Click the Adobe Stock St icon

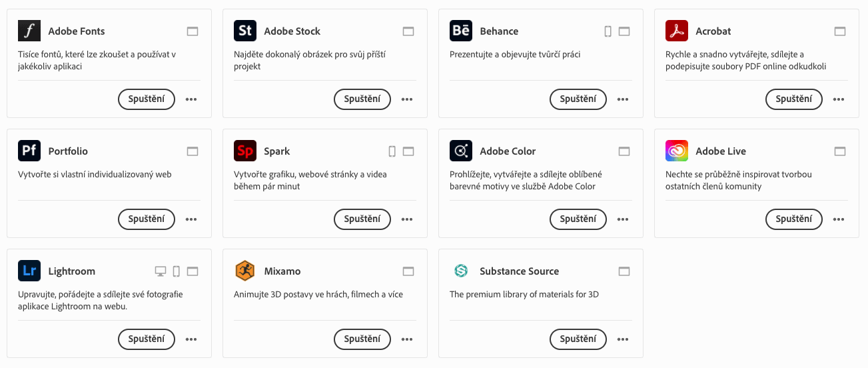(245, 31)
